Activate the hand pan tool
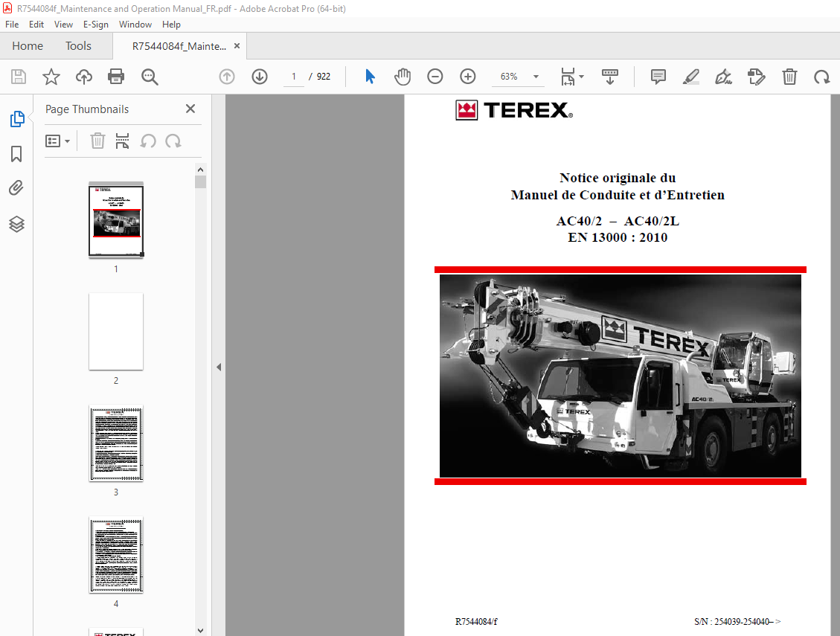The height and width of the screenshot is (636, 840). pos(403,77)
